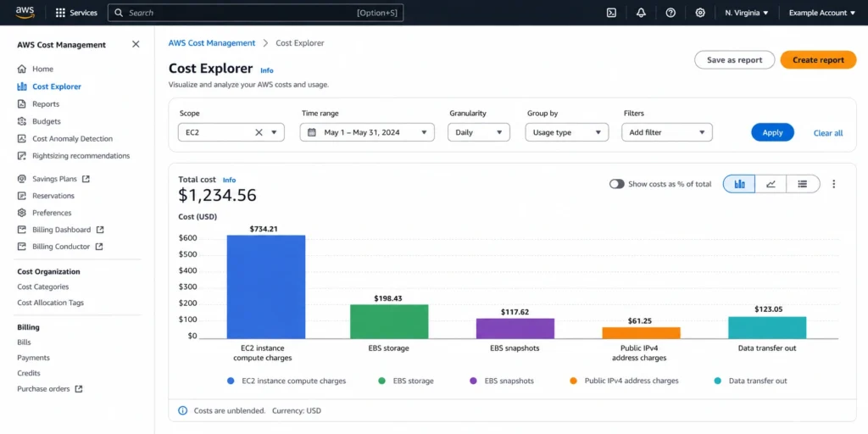Clear the EC2 scope with X

259,133
